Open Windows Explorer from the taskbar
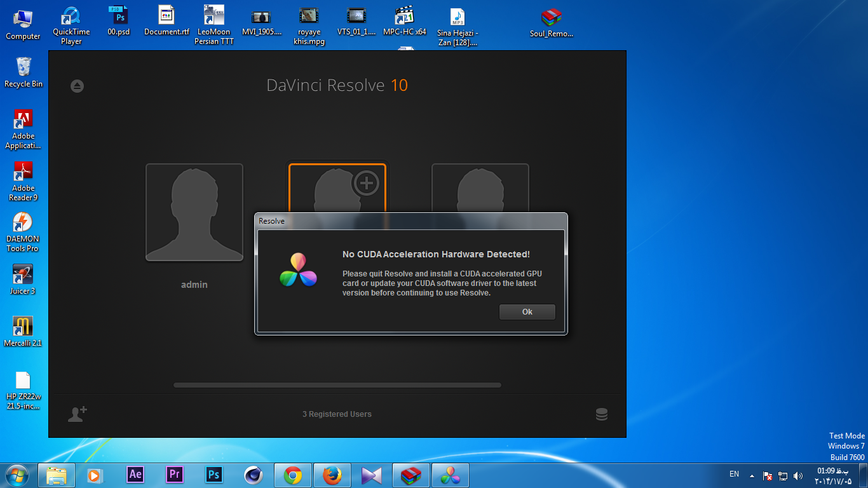Viewport: 868px width, 488px height. tap(57, 475)
